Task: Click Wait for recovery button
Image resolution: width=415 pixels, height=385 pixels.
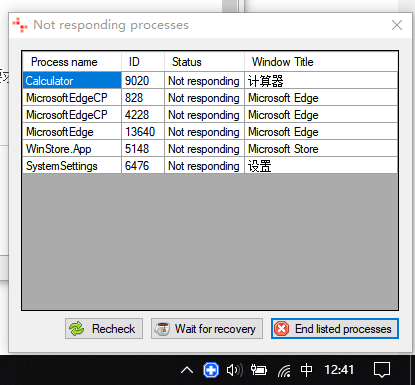Action: (207, 329)
